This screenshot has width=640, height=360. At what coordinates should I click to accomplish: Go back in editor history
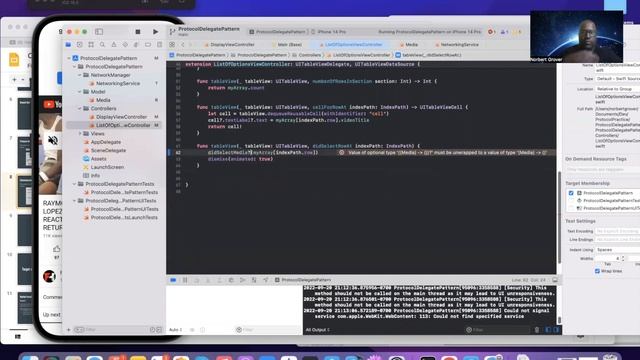(x=182, y=44)
